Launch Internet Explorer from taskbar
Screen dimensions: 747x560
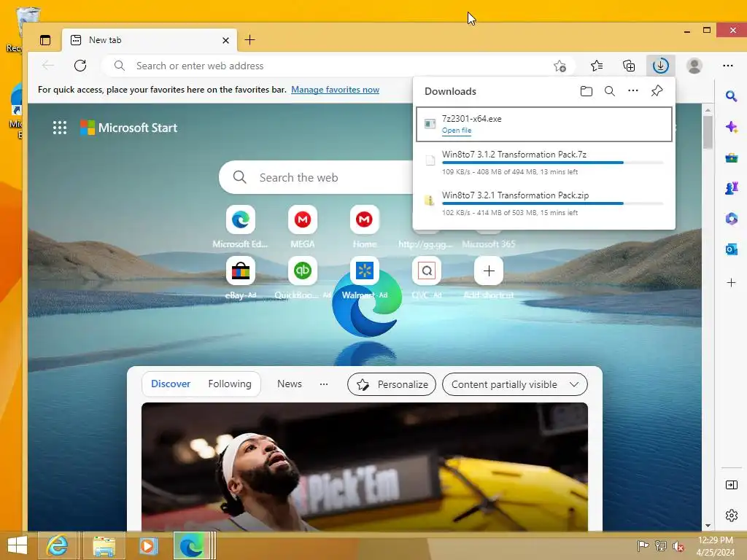click(57, 545)
